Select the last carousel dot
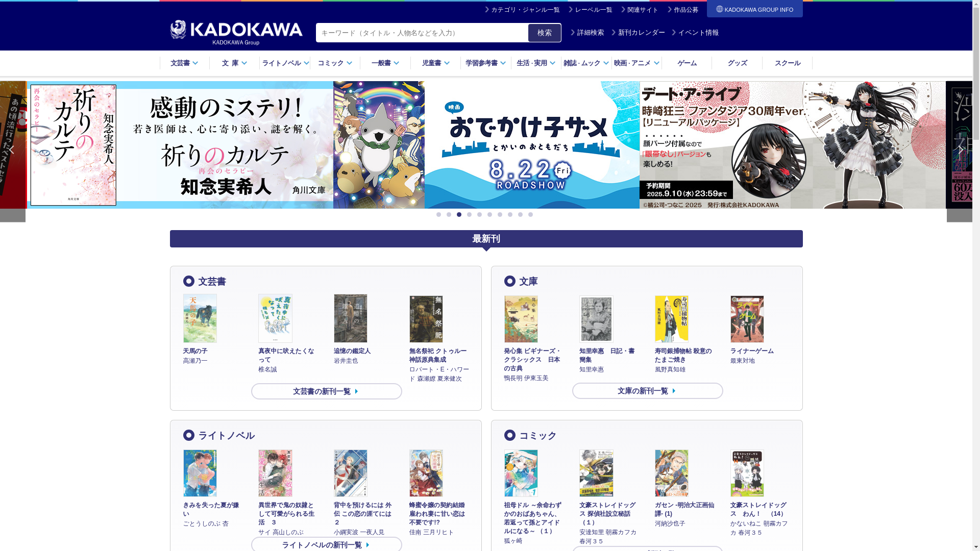 coord(530,215)
